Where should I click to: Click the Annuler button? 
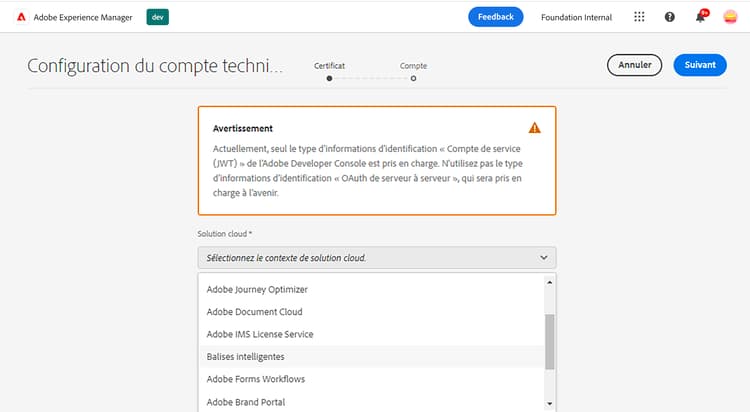(x=634, y=65)
